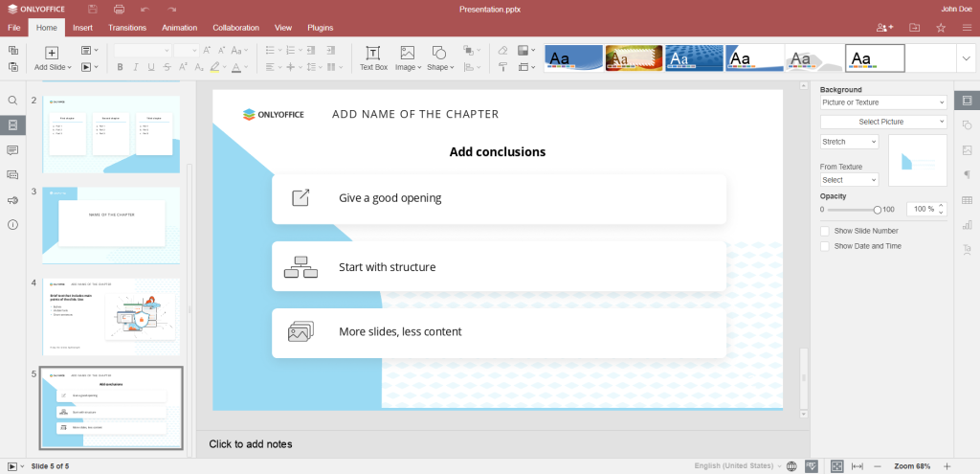Click zoom in plus button
This screenshot has height=474, width=980.
pos(947,466)
